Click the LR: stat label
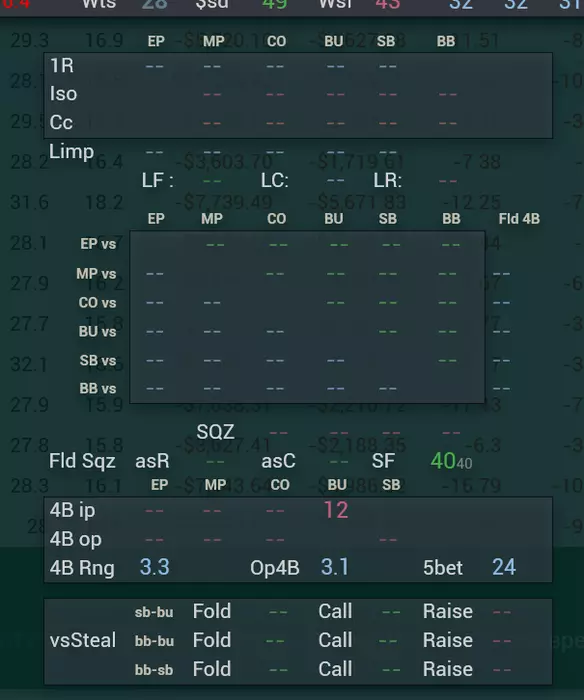The image size is (584, 700). tap(388, 181)
